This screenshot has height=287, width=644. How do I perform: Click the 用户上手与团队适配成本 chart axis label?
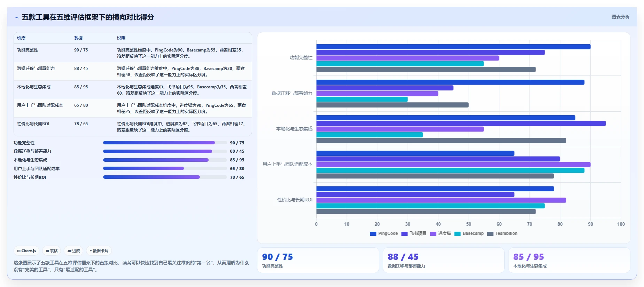point(287,164)
